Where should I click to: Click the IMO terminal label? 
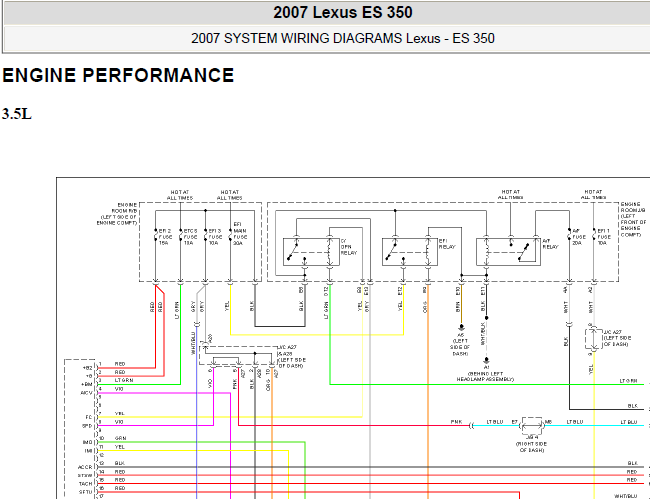click(88, 442)
